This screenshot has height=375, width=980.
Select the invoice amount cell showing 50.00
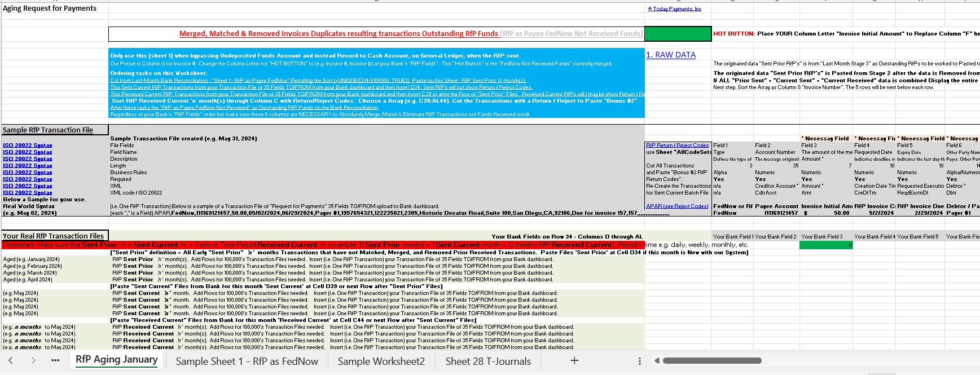coord(825,213)
